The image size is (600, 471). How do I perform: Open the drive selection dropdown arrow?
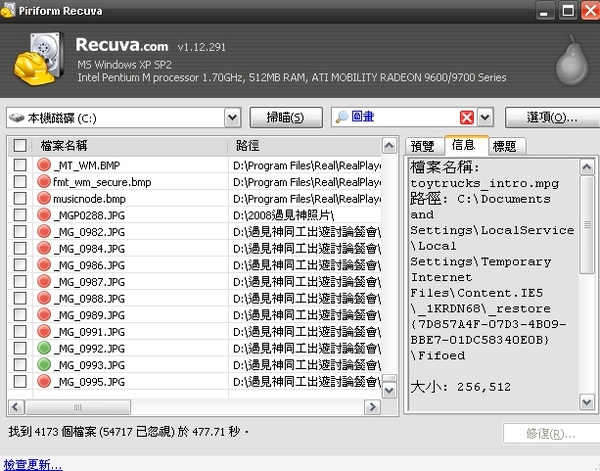(x=233, y=117)
